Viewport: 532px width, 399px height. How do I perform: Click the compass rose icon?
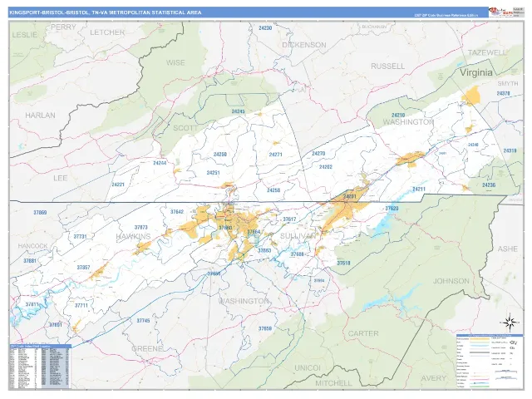[x=510, y=323]
